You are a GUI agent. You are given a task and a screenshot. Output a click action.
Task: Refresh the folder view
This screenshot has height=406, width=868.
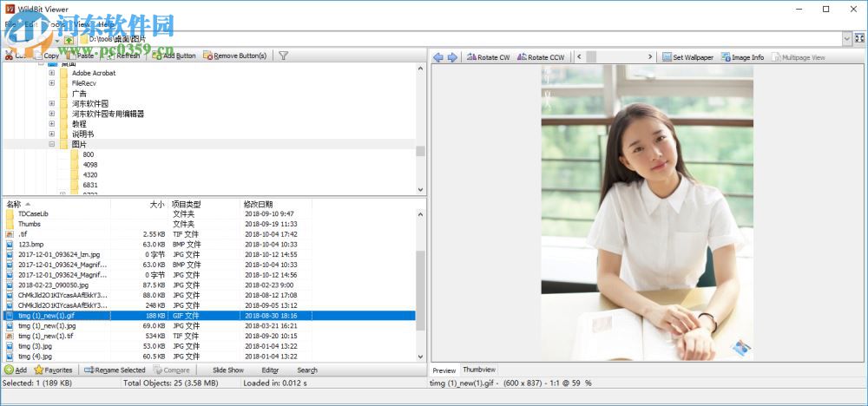[122, 56]
